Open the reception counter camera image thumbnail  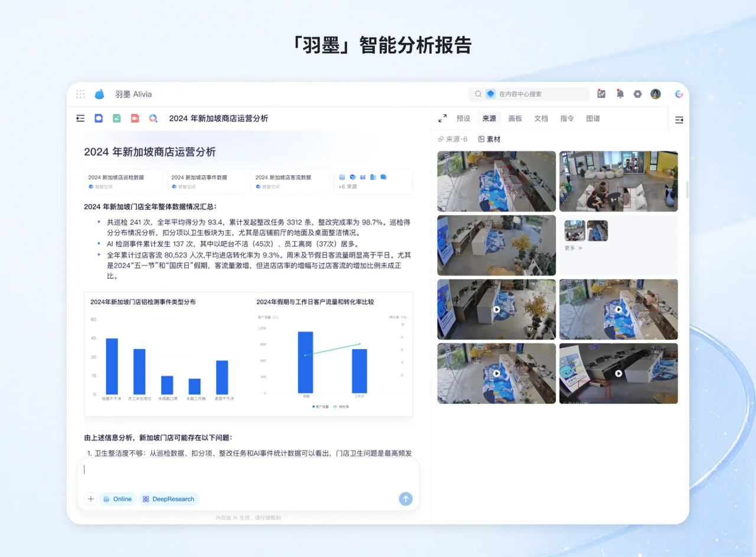click(497, 181)
